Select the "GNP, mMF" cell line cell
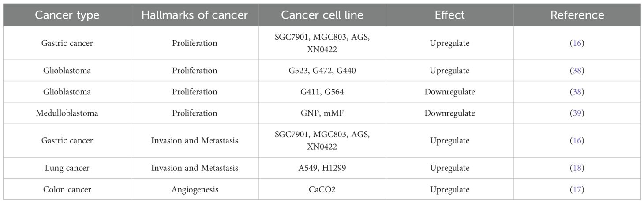The image size is (644, 203). 322,113
